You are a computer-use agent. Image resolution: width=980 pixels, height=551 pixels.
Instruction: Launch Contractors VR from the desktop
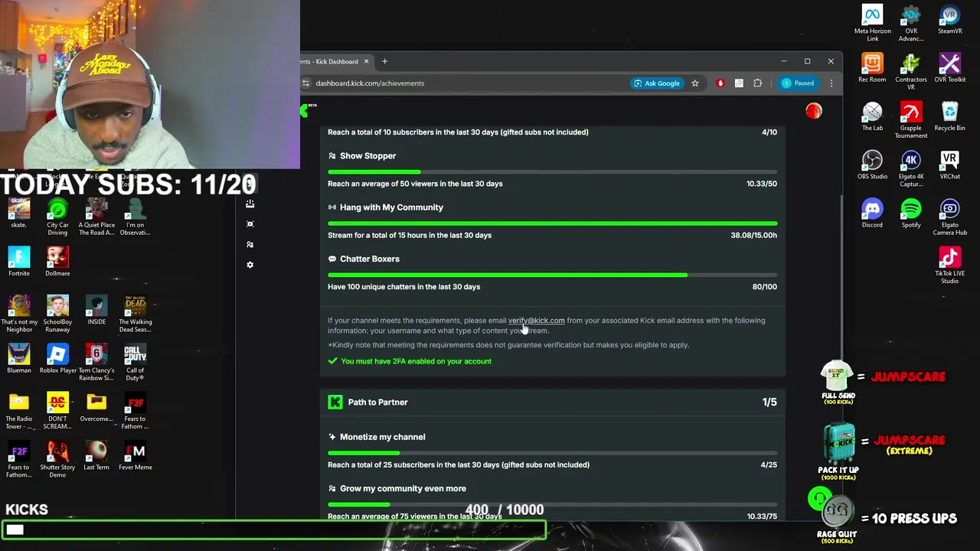[x=911, y=71]
